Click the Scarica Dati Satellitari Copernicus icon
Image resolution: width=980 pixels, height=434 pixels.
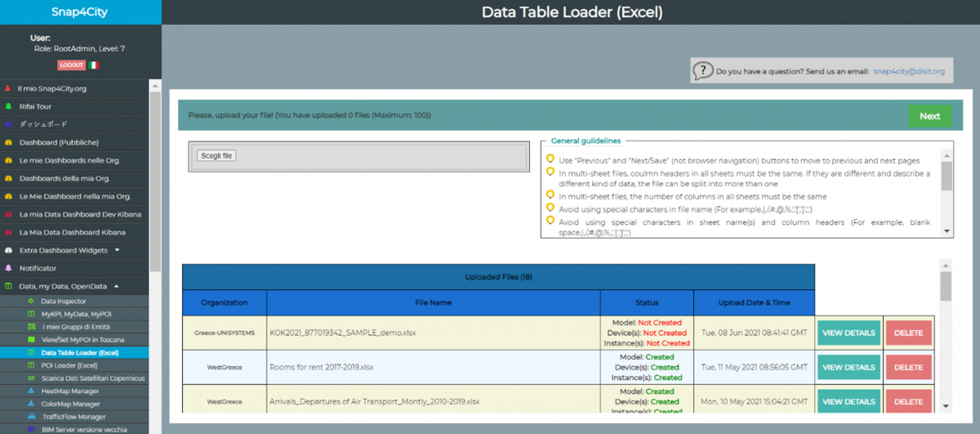tap(31, 378)
